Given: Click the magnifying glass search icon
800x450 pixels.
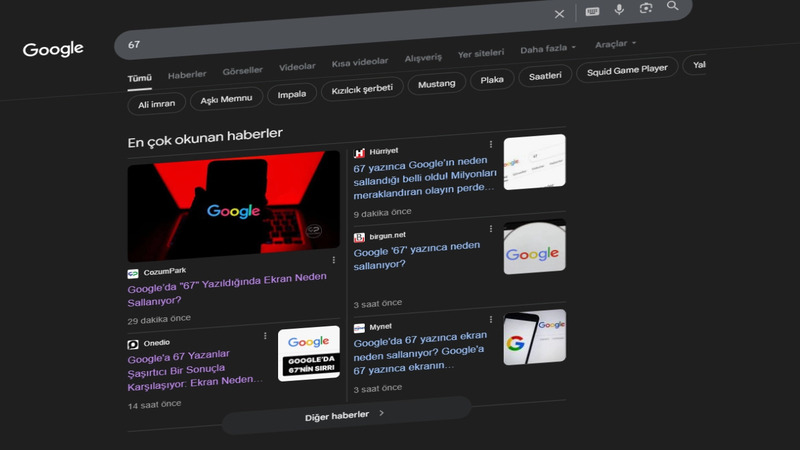Looking at the screenshot, I should (673, 6).
